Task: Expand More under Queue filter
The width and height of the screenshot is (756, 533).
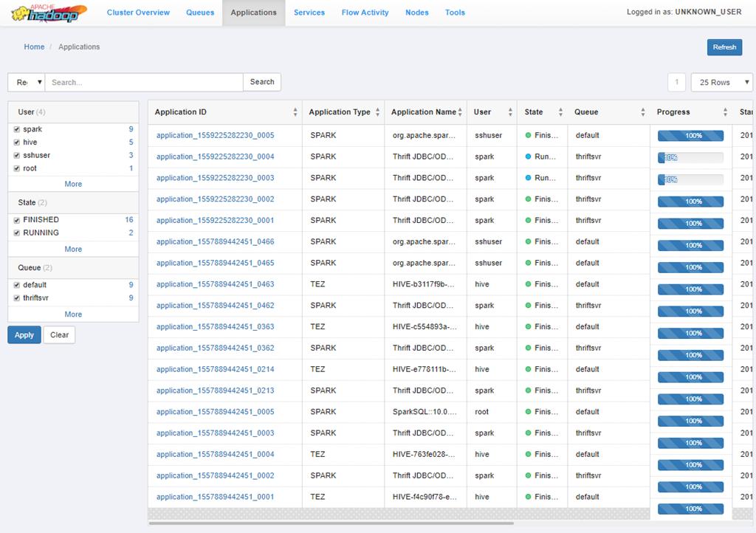Action: tap(73, 314)
